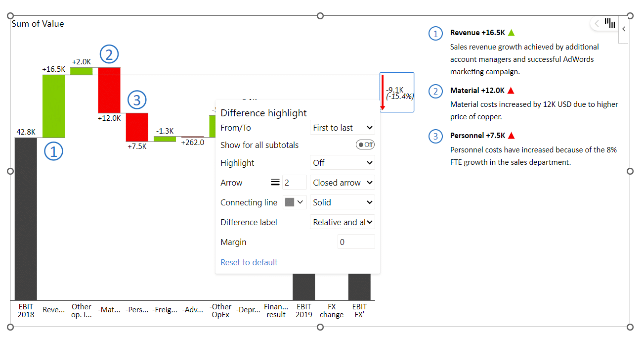Click the back chevron in the top-right pill

[597, 23]
